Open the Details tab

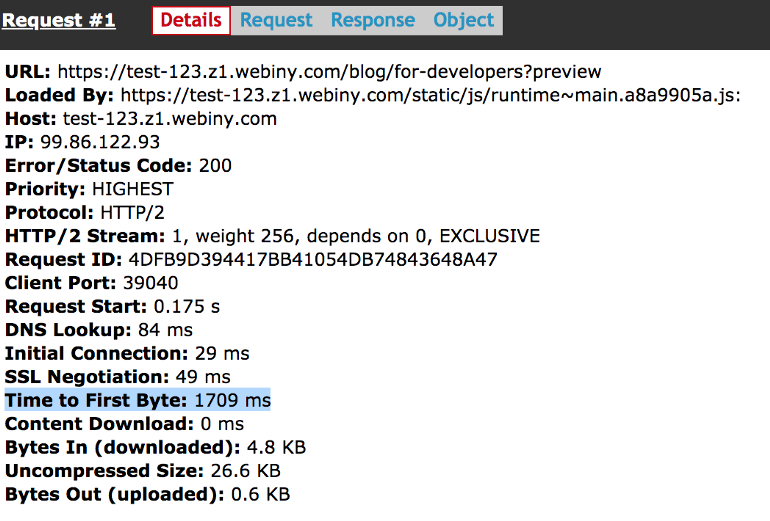(x=191, y=20)
